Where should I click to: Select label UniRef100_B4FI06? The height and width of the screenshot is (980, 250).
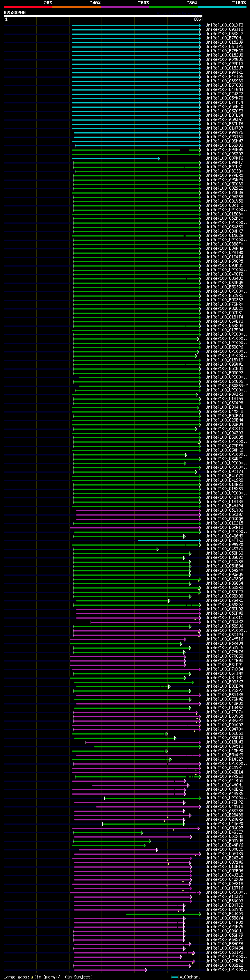click(x=224, y=77)
